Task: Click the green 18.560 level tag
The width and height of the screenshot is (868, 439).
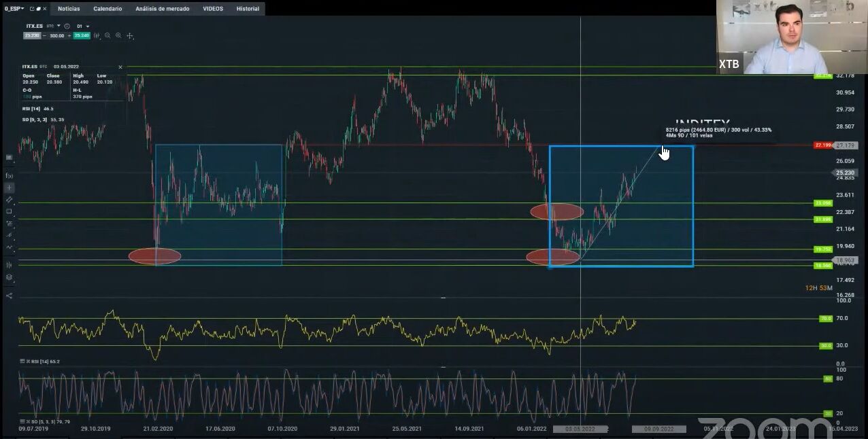Action: click(x=823, y=265)
